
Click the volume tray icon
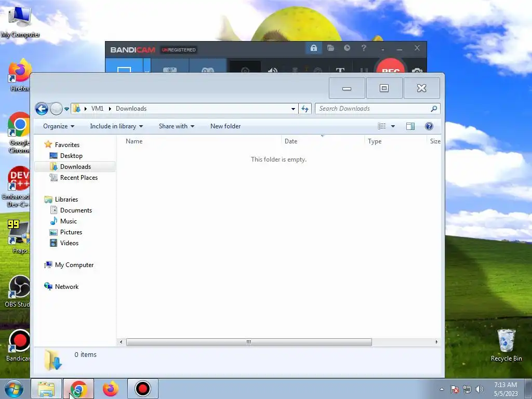(x=479, y=389)
